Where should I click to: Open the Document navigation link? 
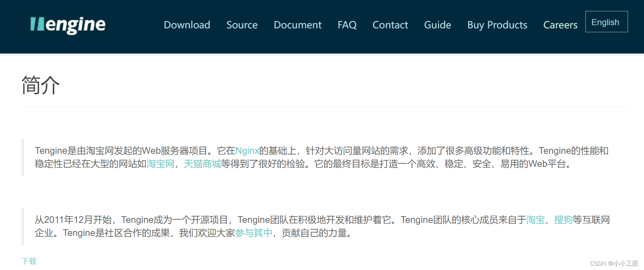tap(298, 25)
